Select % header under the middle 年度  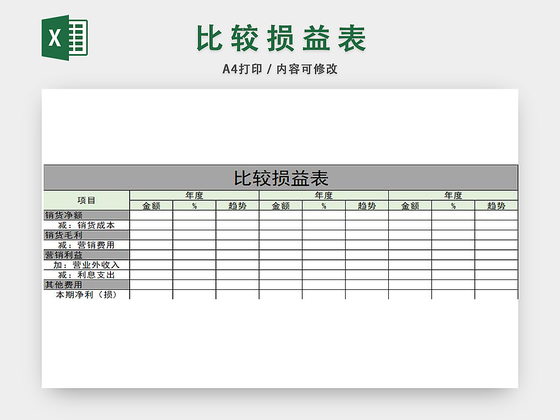pyautogui.click(x=324, y=205)
